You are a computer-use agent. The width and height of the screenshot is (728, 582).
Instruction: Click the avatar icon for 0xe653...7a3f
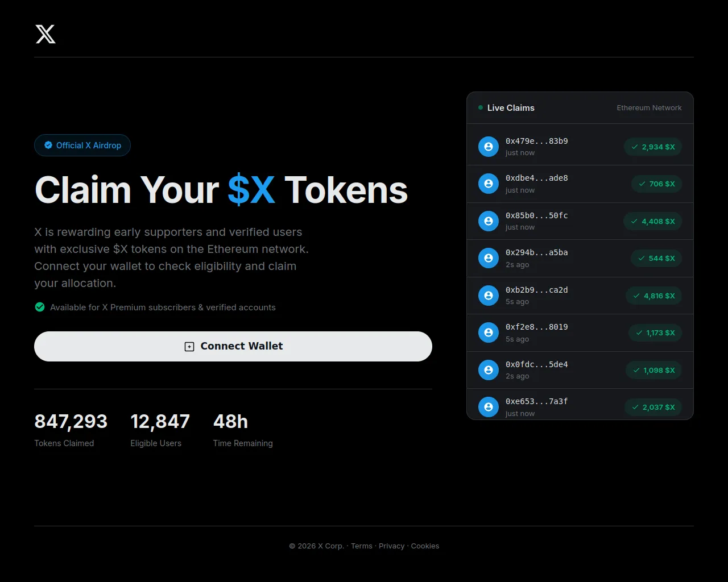488,407
